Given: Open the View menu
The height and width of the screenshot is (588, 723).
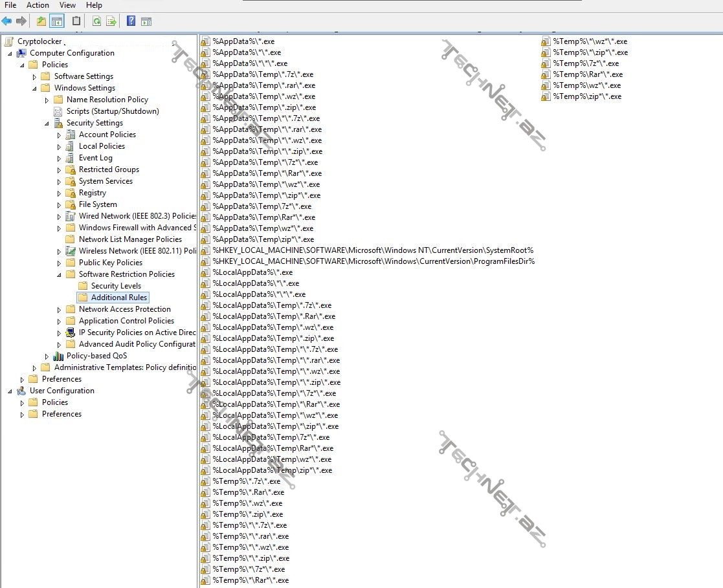Looking at the screenshot, I should (67, 5).
